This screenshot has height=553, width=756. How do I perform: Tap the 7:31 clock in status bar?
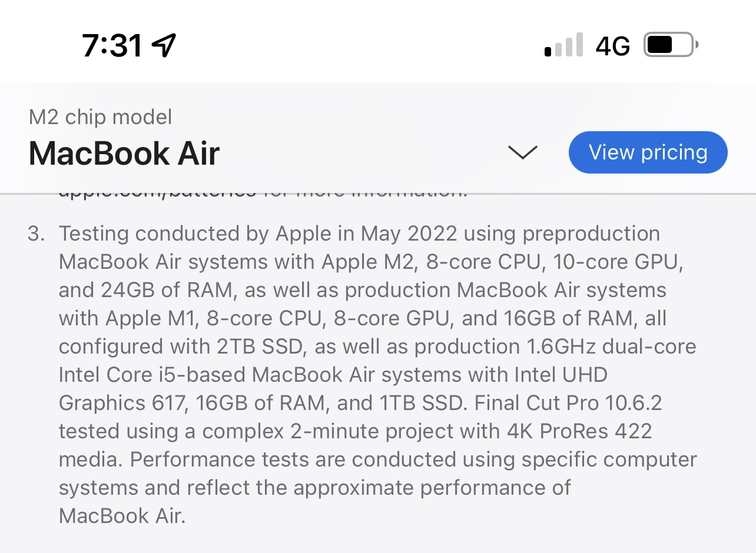click(112, 45)
